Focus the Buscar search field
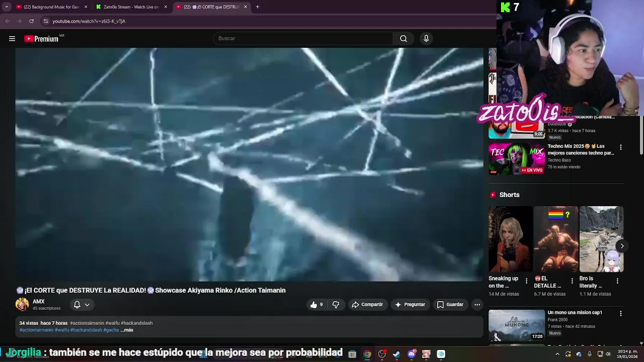644x362 pixels. pyautogui.click(x=303, y=38)
